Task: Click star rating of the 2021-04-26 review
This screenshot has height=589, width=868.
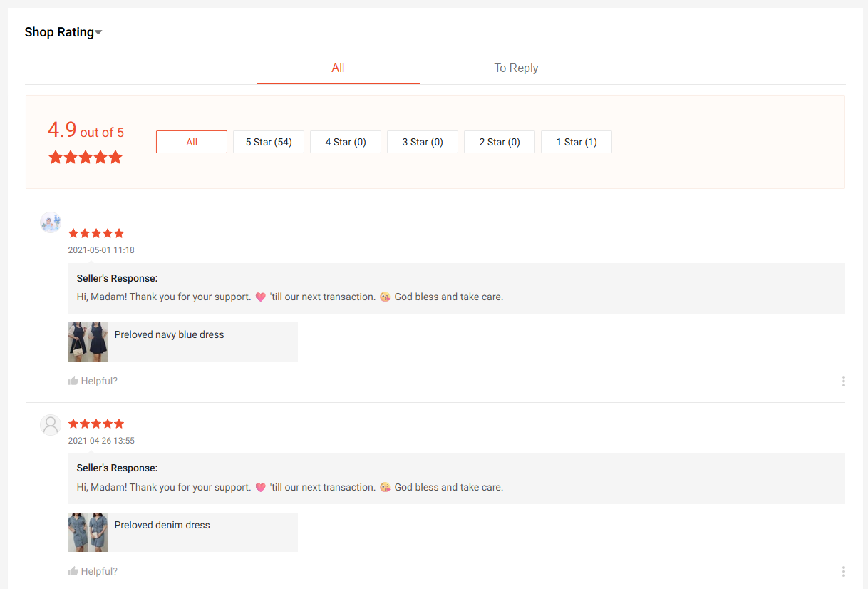Action: click(x=96, y=424)
